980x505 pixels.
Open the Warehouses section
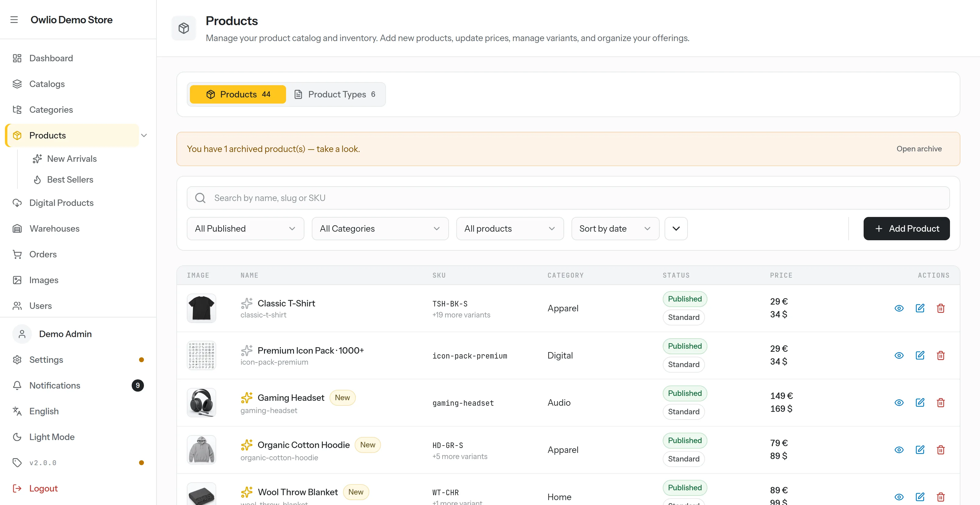click(78, 228)
